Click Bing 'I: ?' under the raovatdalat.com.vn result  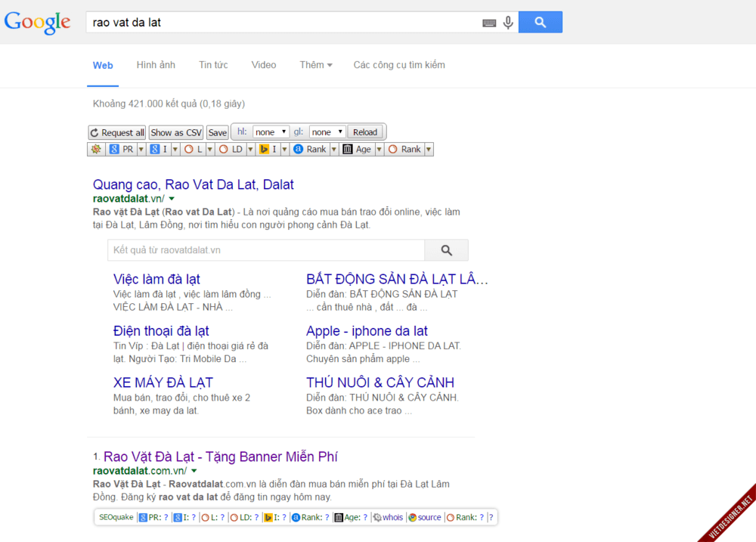pos(275,517)
